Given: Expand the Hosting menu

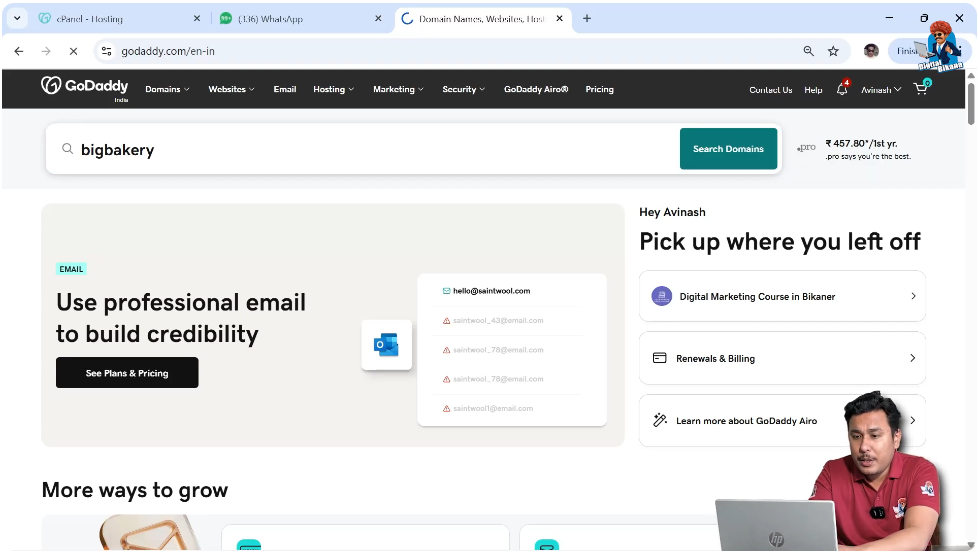Looking at the screenshot, I should coord(334,89).
